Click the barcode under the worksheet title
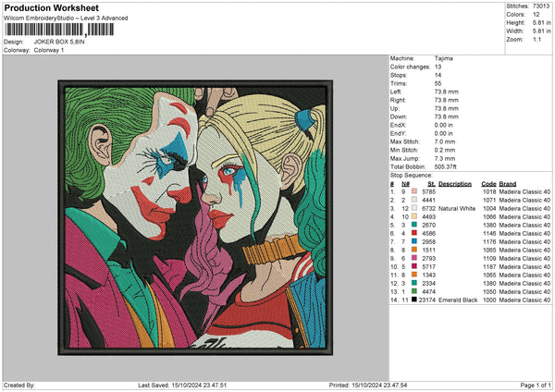Viewport: 555px width, 392px height. click(59, 30)
